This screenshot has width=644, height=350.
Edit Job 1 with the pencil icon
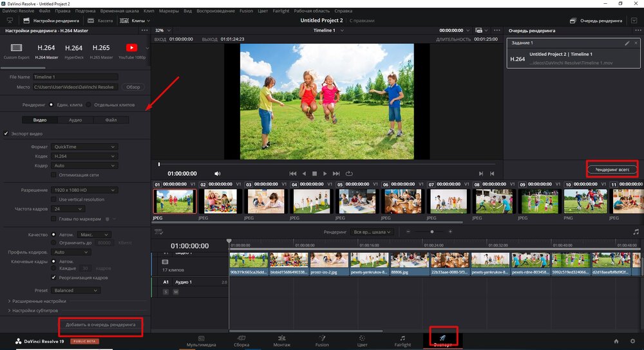tap(627, 43)
